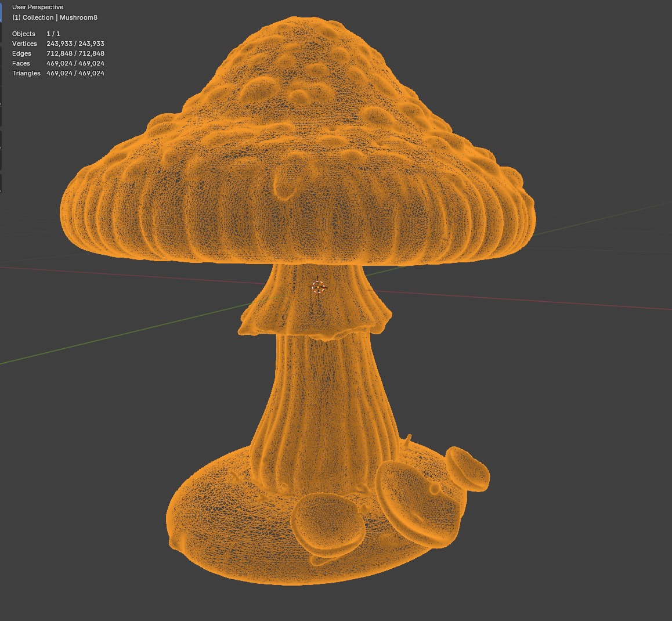The height and width of the screenshot is (621, 672).
Task: Click the Faces statistic label
Action: point(21,63)
